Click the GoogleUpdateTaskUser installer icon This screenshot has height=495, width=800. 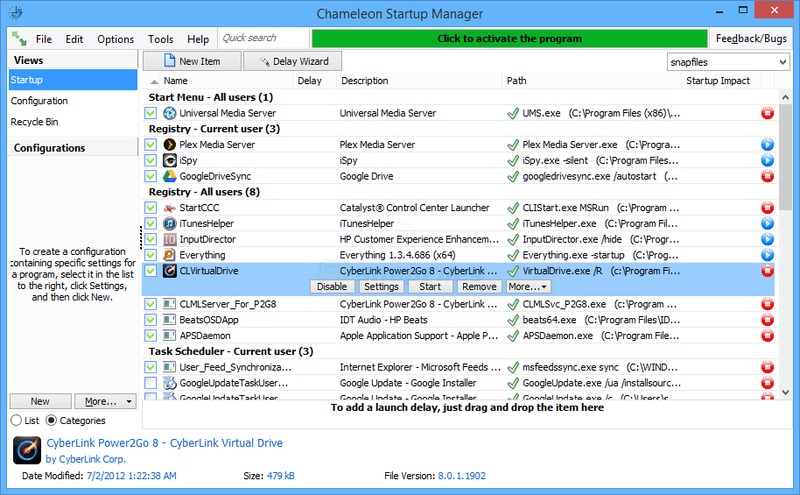click(169, 383)
